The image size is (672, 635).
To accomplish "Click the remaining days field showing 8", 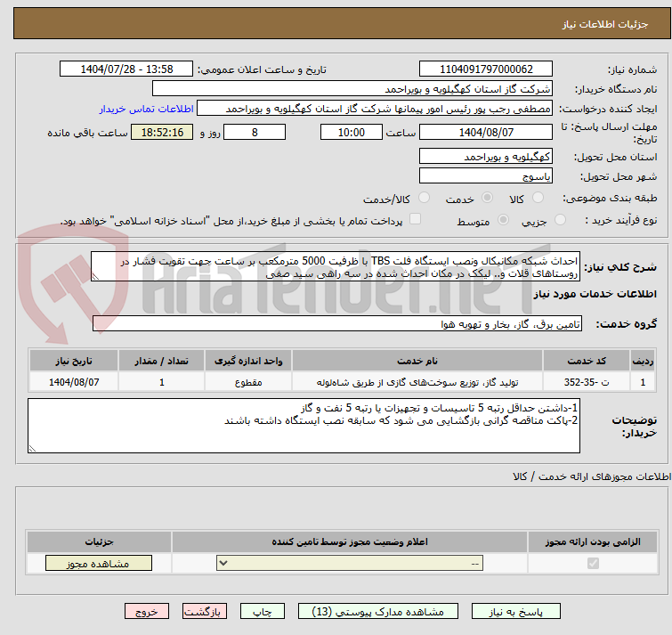I will point(255,132).
